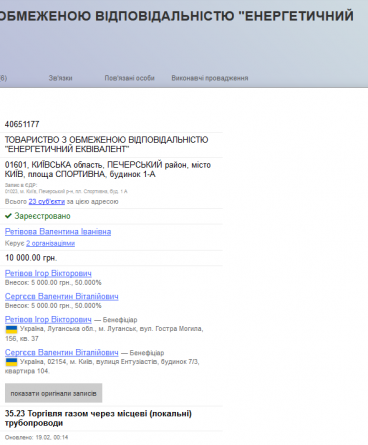Click the показати оригінали записів button
Viewport: 368px width, 445px height.
coord(53,393)
